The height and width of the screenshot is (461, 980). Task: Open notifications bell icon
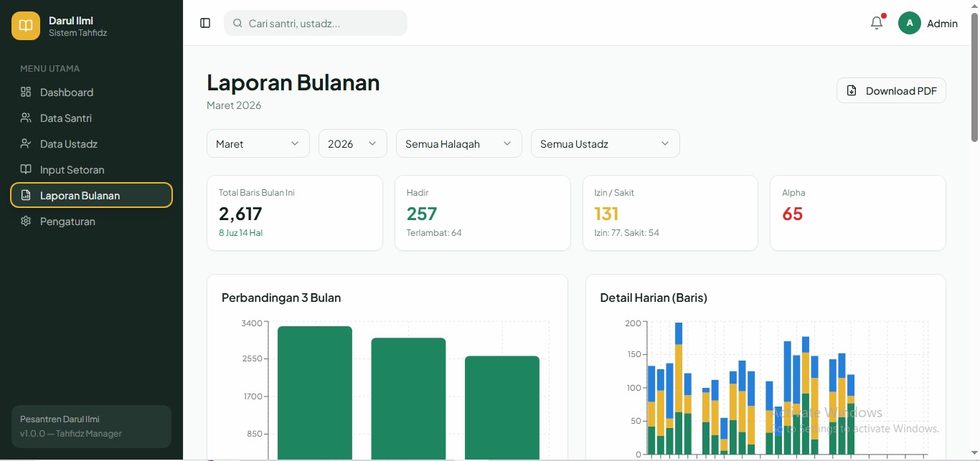click(877, 23)
